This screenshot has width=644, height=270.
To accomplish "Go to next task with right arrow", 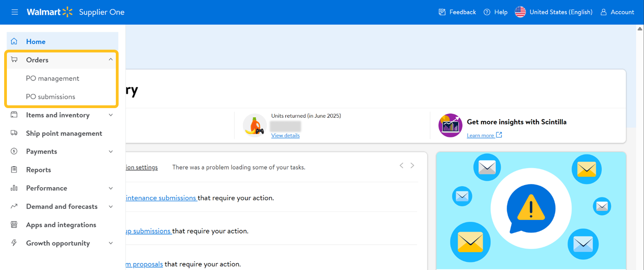I will click(x=412, y=166).
